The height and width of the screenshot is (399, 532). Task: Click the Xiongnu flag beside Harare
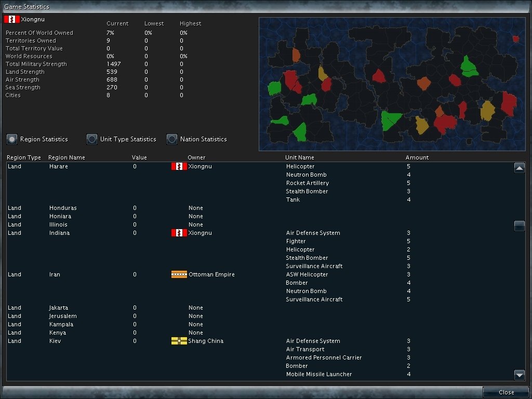(179, 166)
